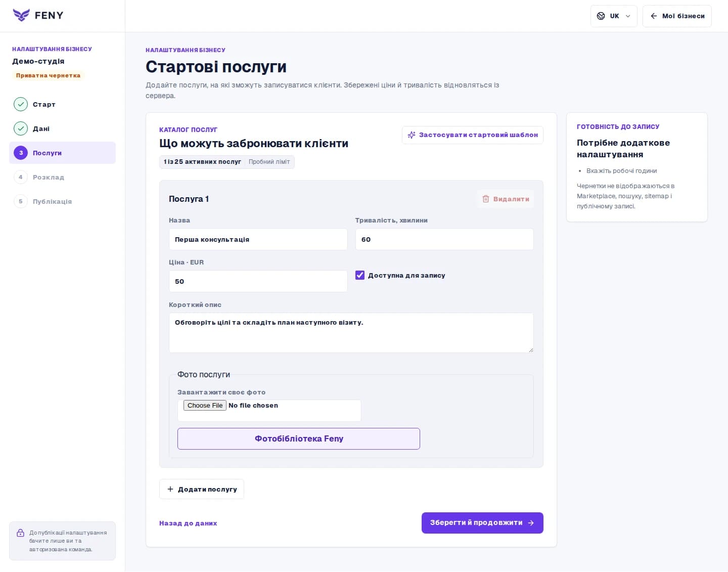Viewport: 728px width, 572px height.
Task: Open the Публікація step in sidebar
Action: [x=62, y=201]
